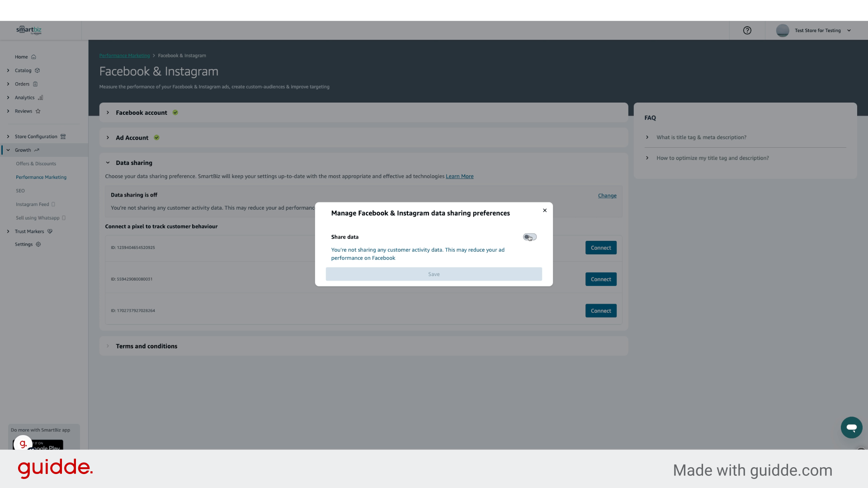Screen dimensions: 868x488
Task: Expand the Reviews chevron
Action: (8, 111)
